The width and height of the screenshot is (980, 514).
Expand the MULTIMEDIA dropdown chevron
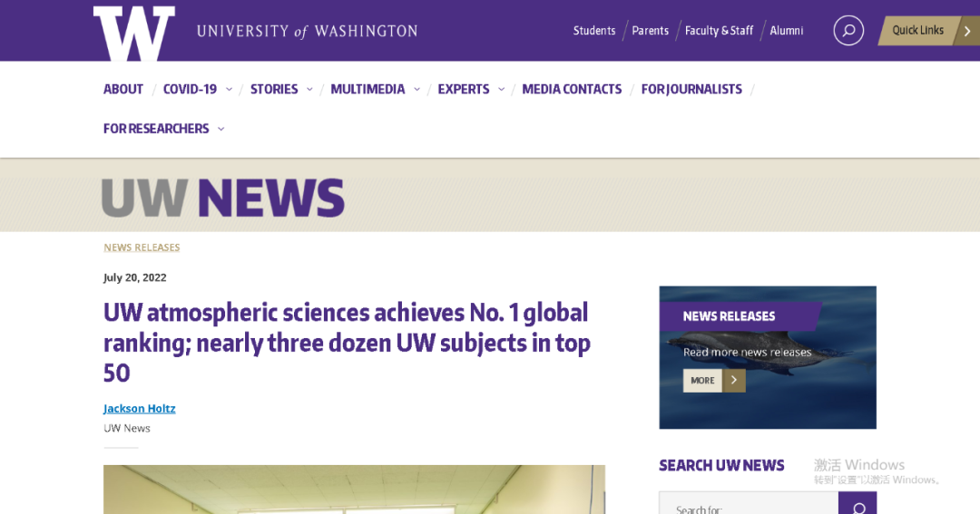pyautogui.click(x=416, y=90)
